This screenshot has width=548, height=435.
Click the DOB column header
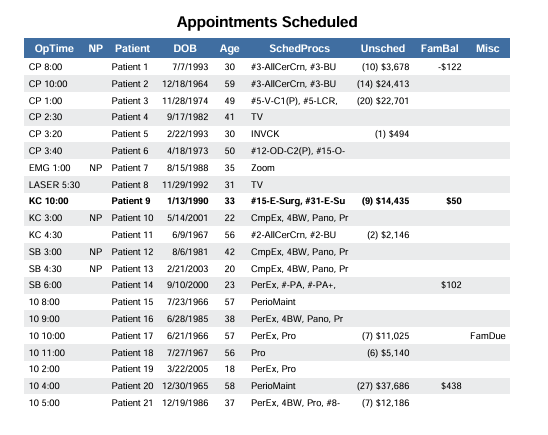(x=185, y=48)
